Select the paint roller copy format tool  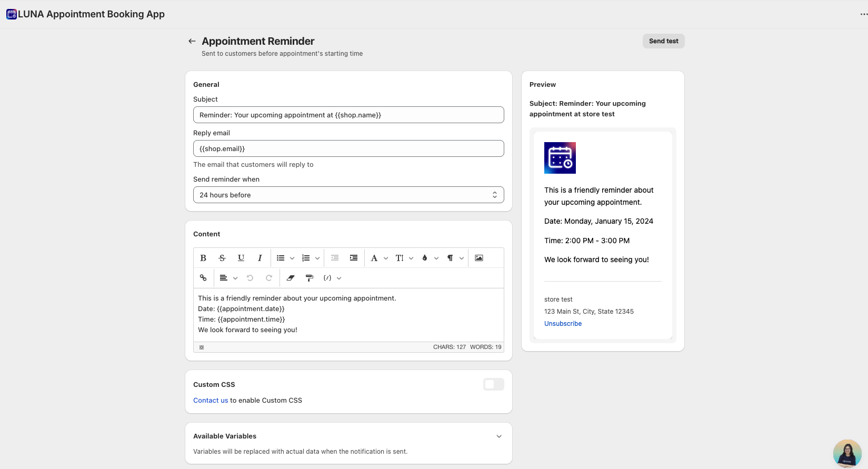[x=310, y=278]
